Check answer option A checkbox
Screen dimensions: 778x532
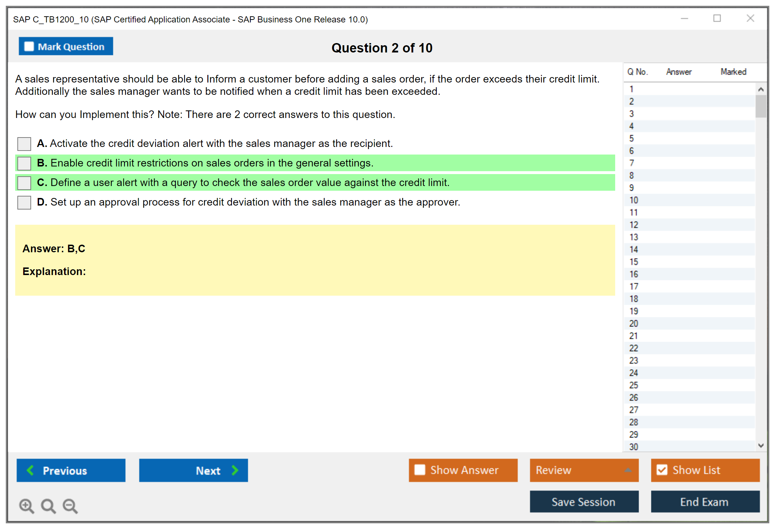click(24, 144)
